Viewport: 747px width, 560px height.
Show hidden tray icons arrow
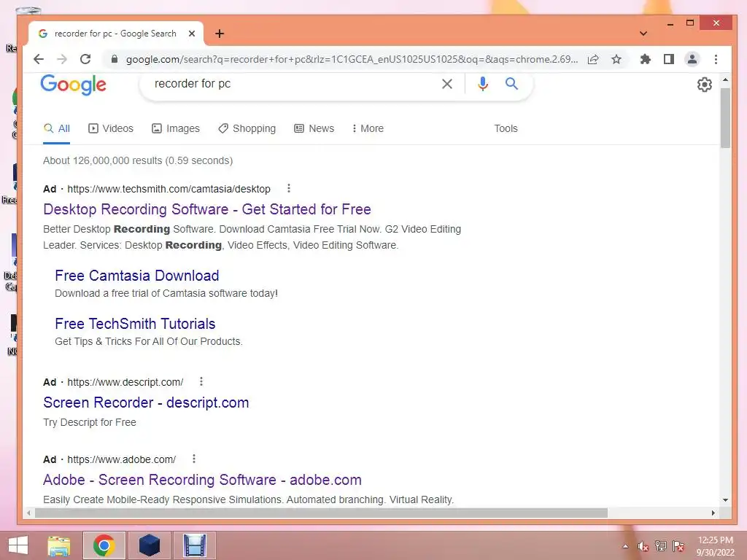[625, 546]
